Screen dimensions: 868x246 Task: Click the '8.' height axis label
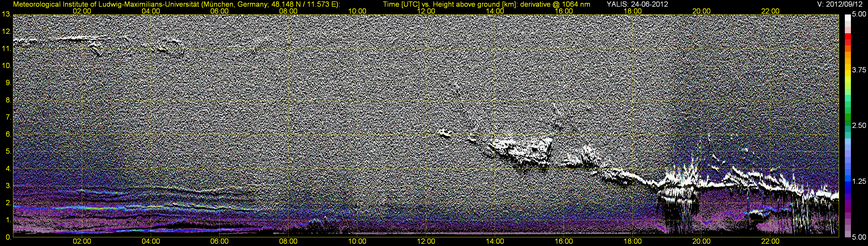pyautogui.click(x=8, y=100)
